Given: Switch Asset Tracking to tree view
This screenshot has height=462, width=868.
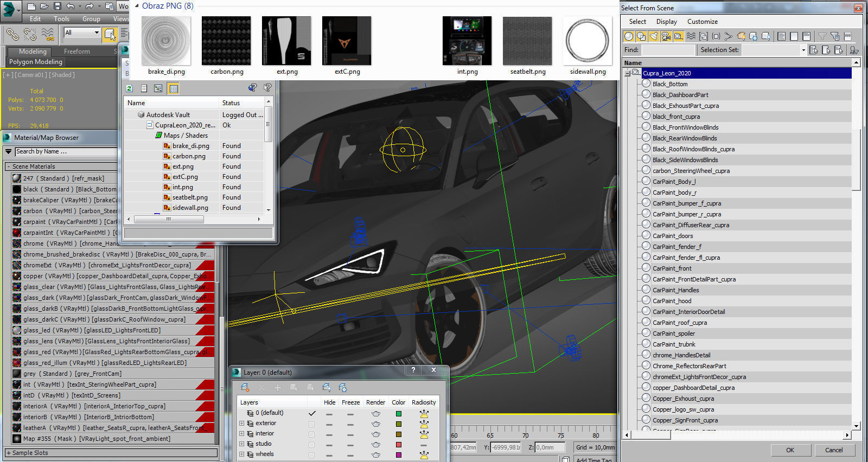Looking at the screenshot, I should pos(158,88).
